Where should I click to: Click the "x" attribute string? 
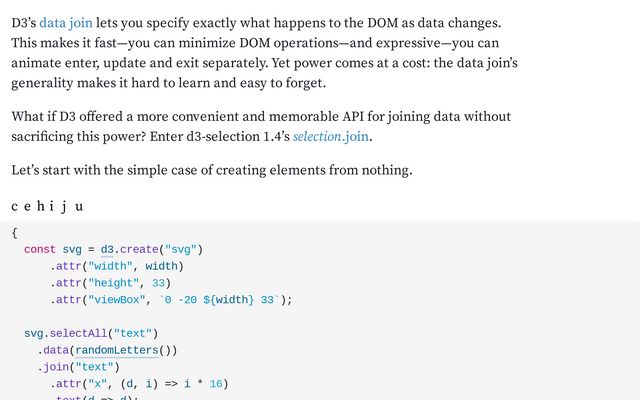pos(98,383)
